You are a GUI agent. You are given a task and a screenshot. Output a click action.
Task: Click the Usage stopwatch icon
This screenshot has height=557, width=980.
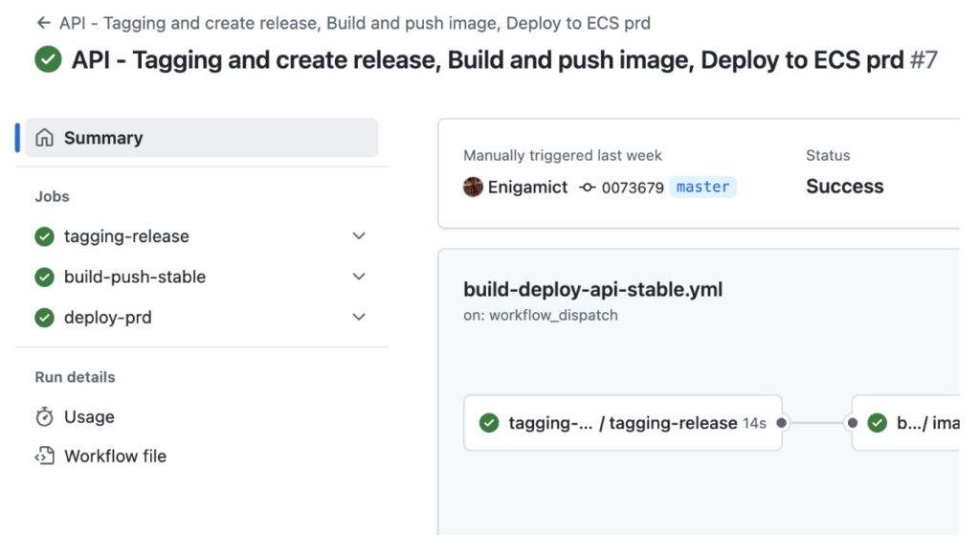pos(44,417)
